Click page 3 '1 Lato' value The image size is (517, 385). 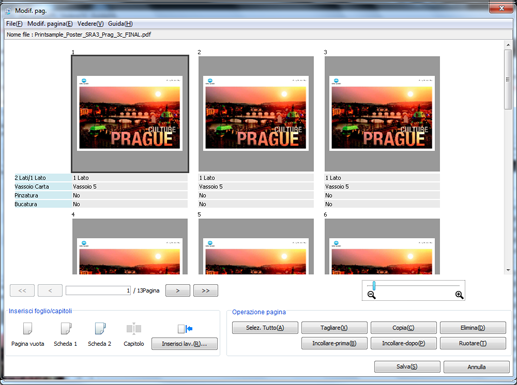pyautogui.click(x=333, y=178)
